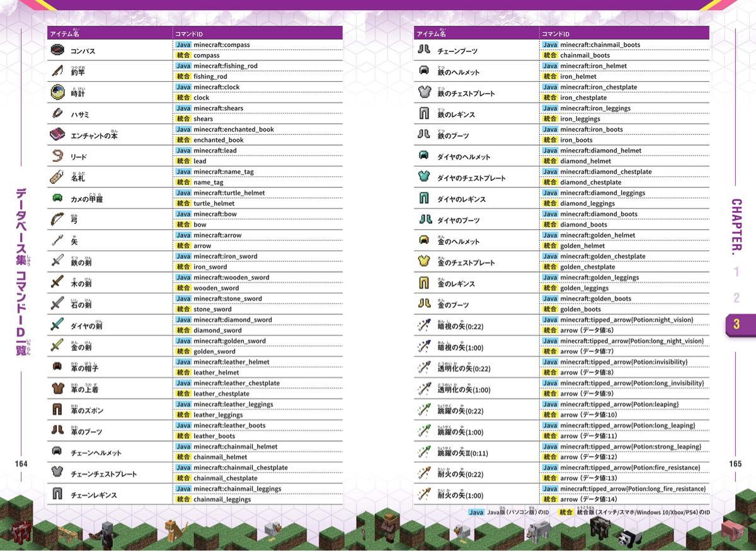Click the compass item icon
This screenshot has height=551, width=756.
[x=57, y=50]
